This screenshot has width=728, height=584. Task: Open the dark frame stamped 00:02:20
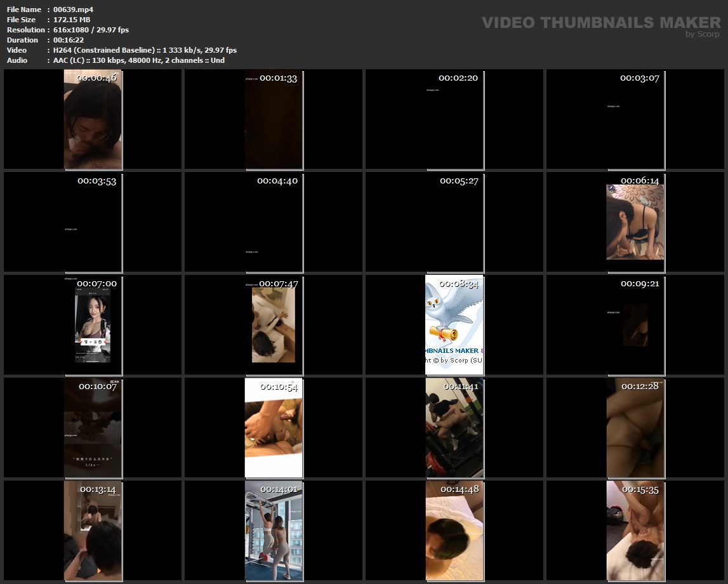454,119
